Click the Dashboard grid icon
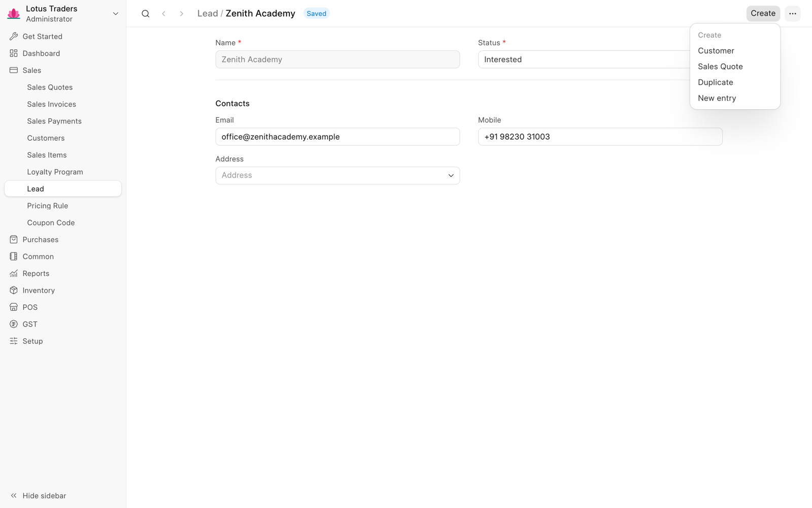The height and width of the screenshot is (508, 812). [x=14, y=53]
